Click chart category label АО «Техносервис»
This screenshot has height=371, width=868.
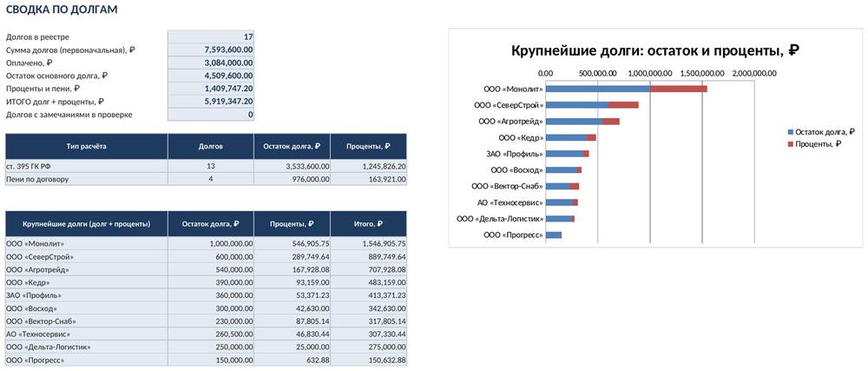(x=510, y=202)
